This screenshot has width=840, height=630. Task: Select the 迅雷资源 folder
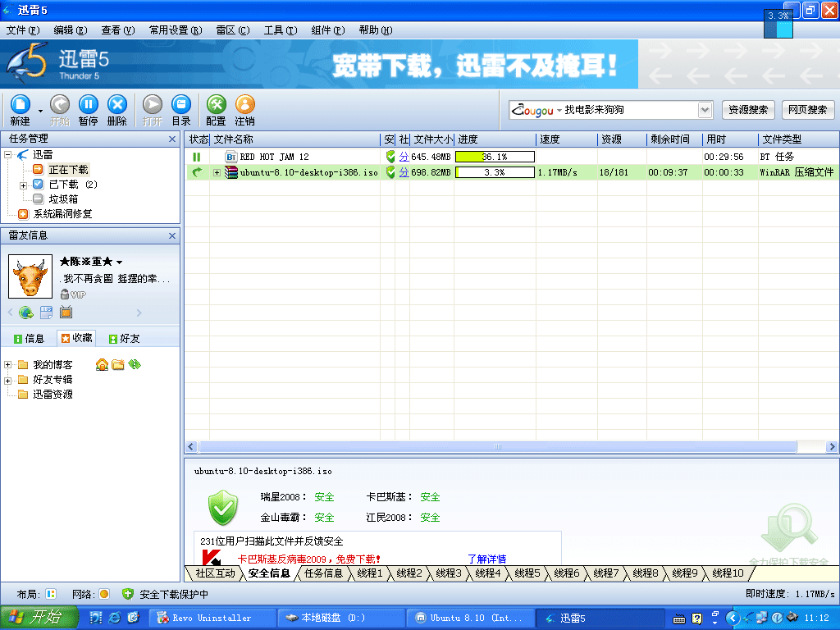click(x=52, y=395)
